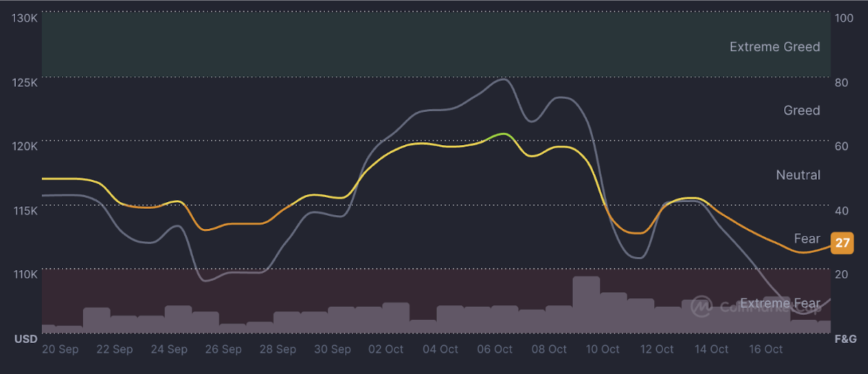The image size is (868, 374).
Task: Click the orange 27 index value badge
Action: (842, 243)
